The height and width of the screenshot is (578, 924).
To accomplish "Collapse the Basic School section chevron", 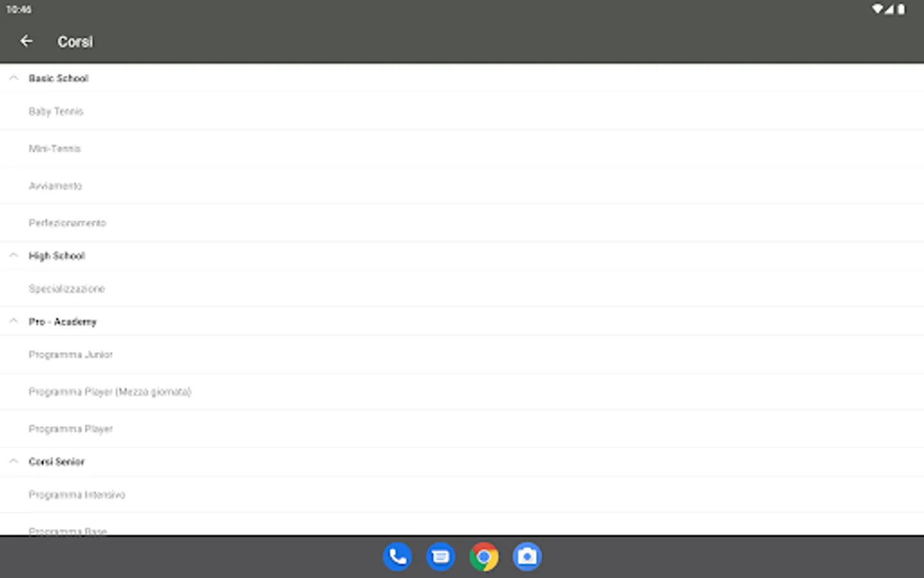I will pyautogui.click(x=13, y=78).
